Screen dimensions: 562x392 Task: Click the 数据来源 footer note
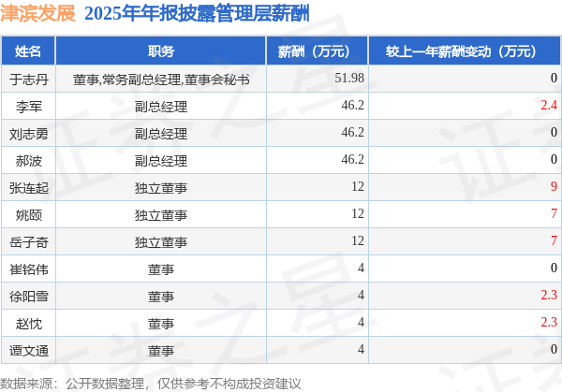coord(151,384)
